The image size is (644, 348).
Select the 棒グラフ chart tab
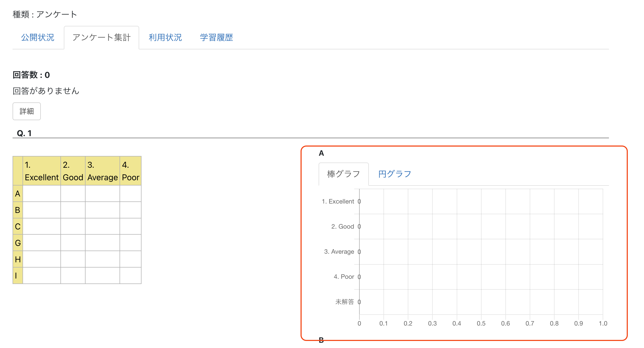point(343,174)
